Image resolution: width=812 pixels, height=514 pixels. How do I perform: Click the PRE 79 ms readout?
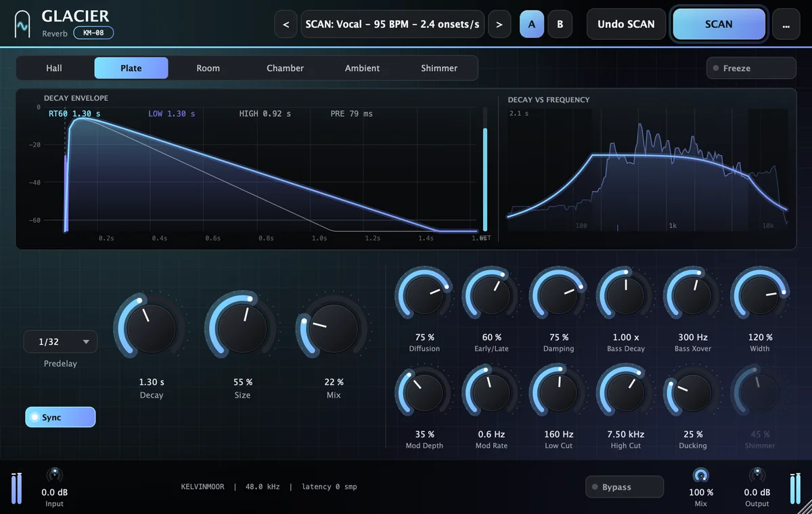coord(352,114)
